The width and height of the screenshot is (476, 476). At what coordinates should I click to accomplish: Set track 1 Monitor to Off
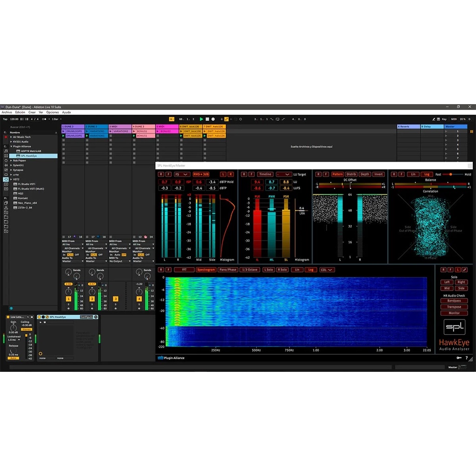[77, 255]
